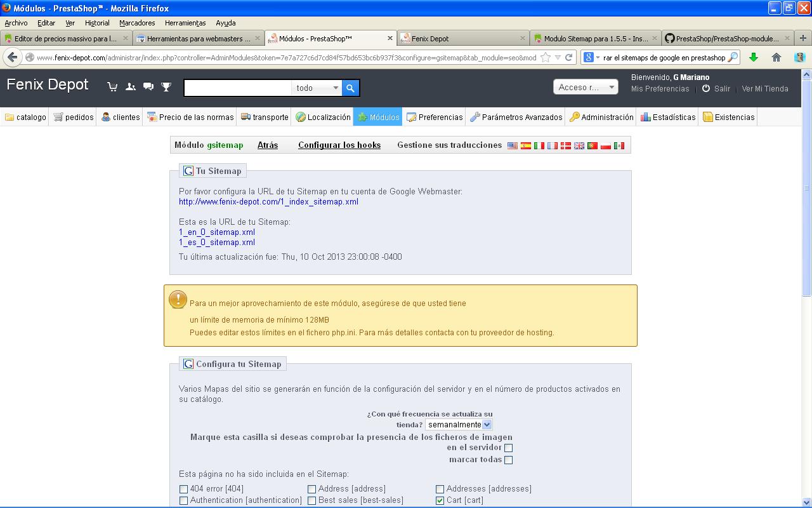Screen dimensions: 812x508
Task: Click the bookmarks icon at toolbar's right end
Action: point(800,57)
